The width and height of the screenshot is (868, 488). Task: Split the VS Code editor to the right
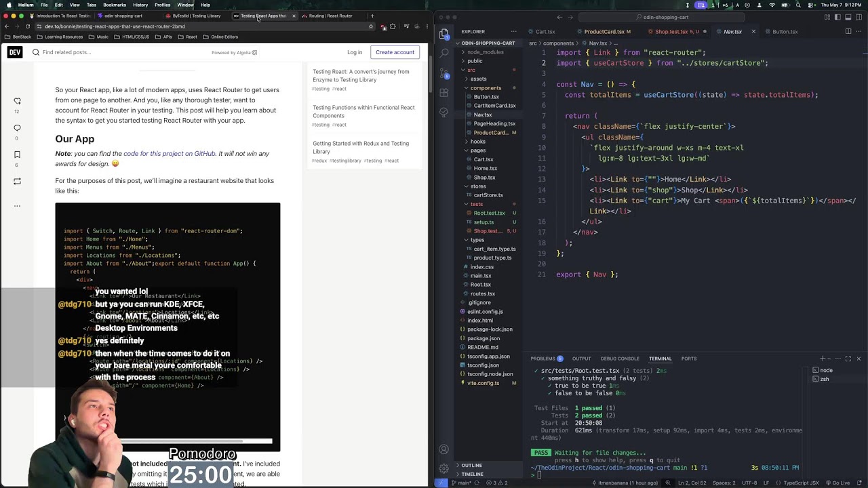848,31
